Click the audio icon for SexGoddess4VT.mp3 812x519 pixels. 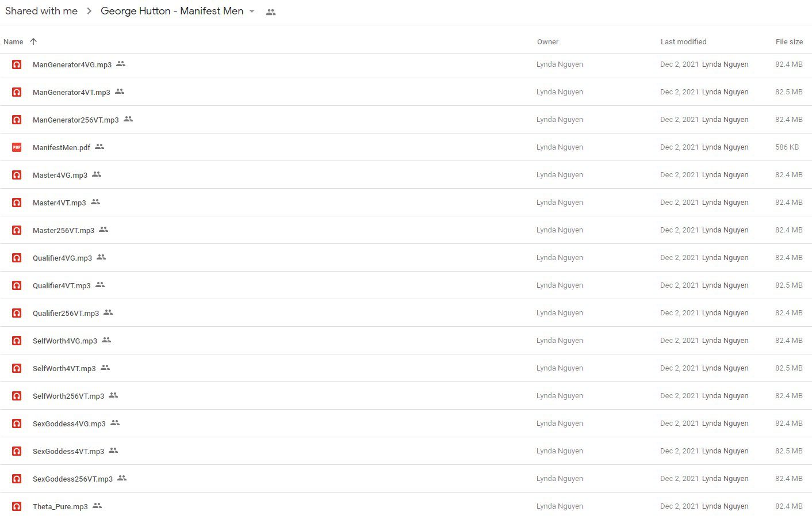click(x=17, y=451)
